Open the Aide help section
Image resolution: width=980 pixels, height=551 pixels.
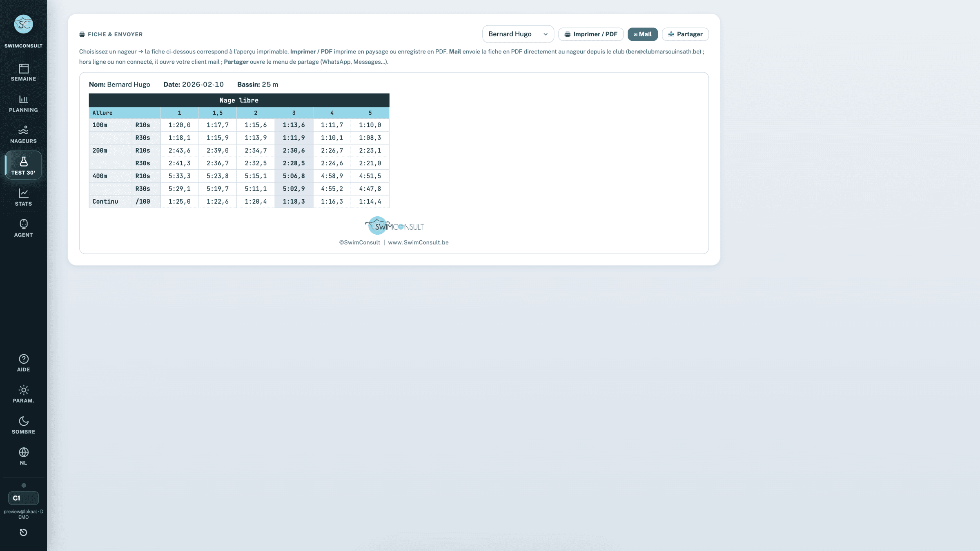(x=23, y=363)
